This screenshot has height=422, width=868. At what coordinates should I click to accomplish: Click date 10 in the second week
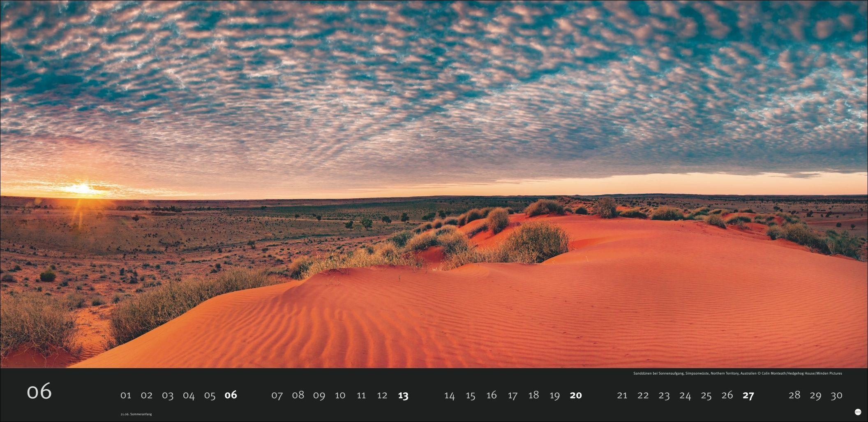[340, 395]
